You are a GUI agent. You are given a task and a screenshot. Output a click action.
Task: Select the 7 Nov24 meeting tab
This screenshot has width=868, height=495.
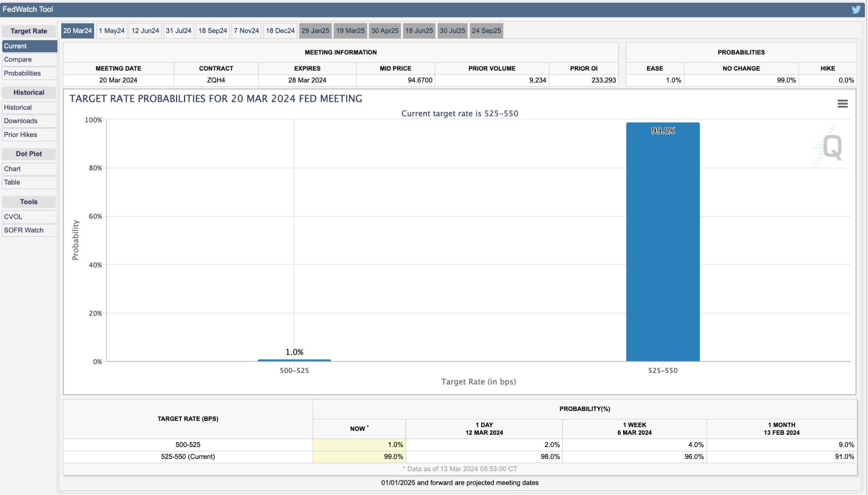pyautogui.click(x=246, y=31)
